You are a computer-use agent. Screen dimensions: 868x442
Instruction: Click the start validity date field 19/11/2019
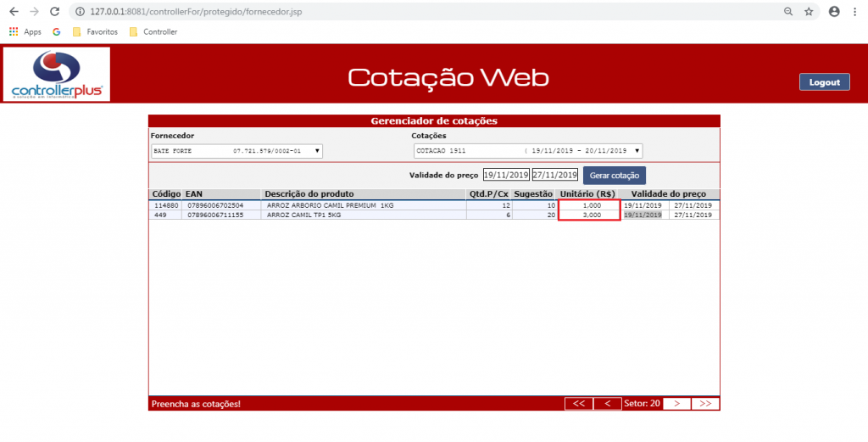click(505, 175)
